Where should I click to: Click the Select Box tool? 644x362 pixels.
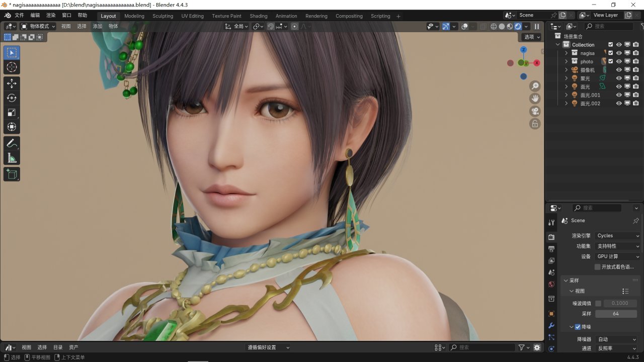tap(12, 53)
